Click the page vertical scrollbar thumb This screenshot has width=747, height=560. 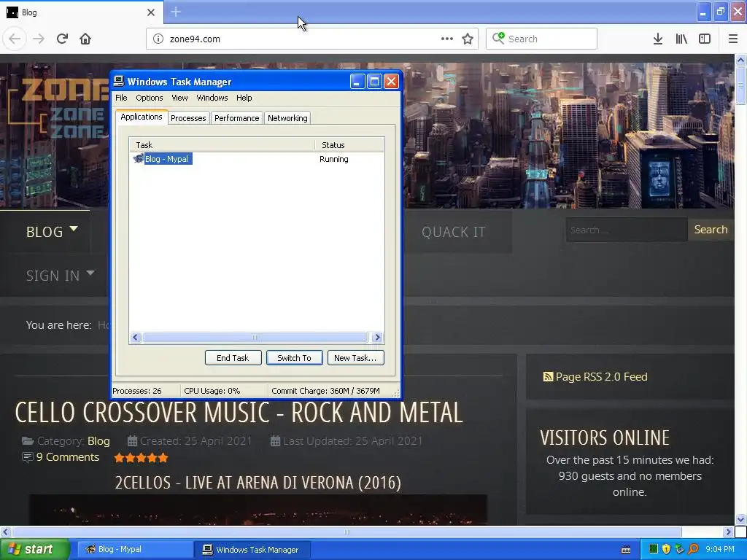(x=740, y=85)
